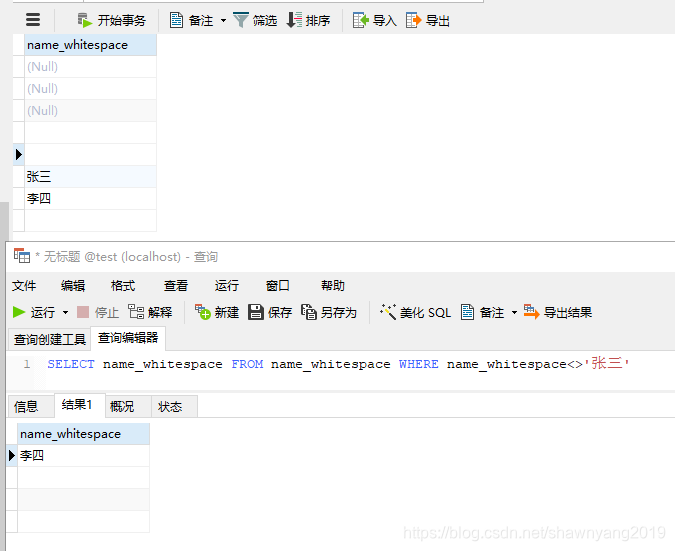Open the 文件 menu
Image resolution: width=675 pixels, height=551 pixels.
[x=24, y=285]
